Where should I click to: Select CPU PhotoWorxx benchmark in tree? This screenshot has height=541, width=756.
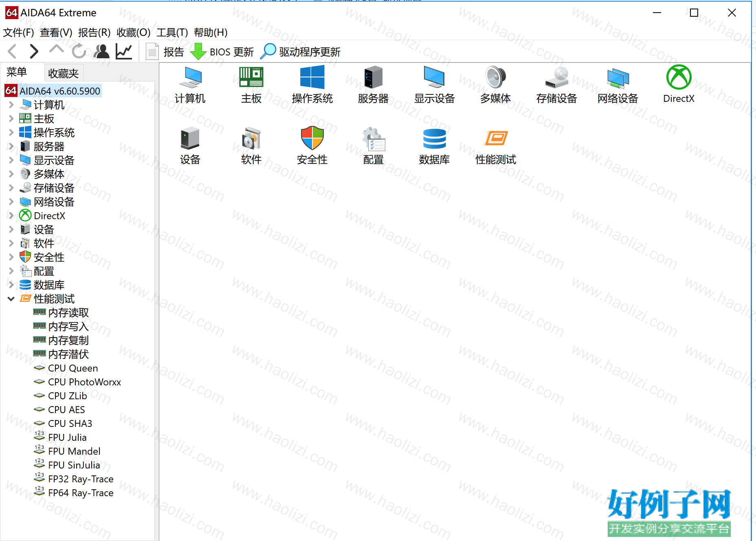click(77, 382)
